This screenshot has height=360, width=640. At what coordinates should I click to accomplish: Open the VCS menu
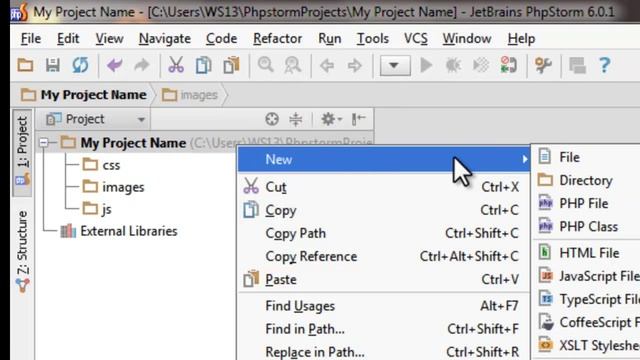[416, 39]
